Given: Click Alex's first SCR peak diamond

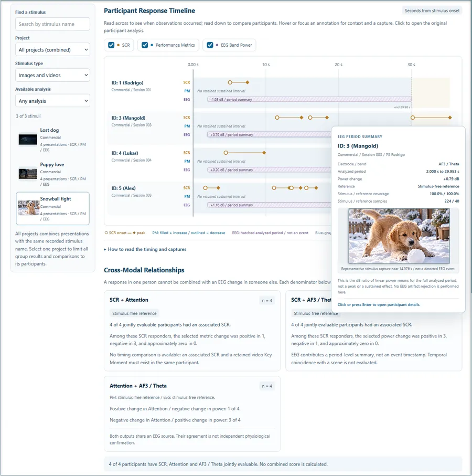Looking at the screenshot, I should [218, 188].
